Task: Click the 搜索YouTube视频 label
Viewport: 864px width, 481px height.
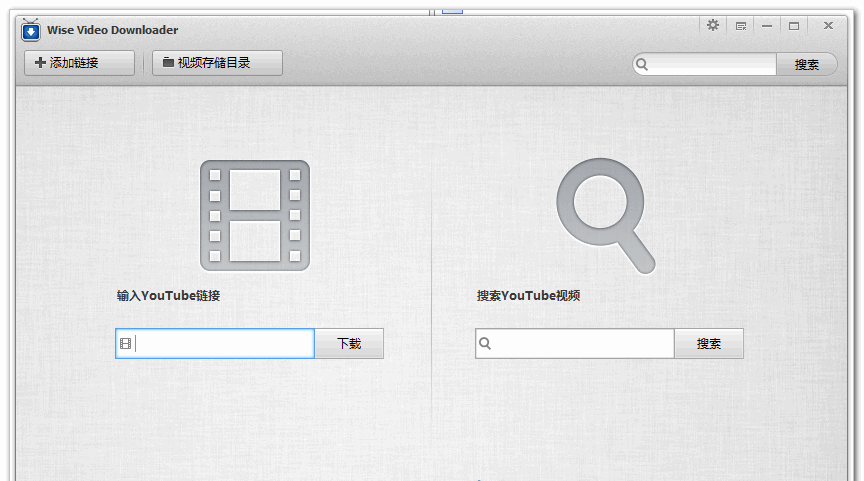Action: pos(528,296)
